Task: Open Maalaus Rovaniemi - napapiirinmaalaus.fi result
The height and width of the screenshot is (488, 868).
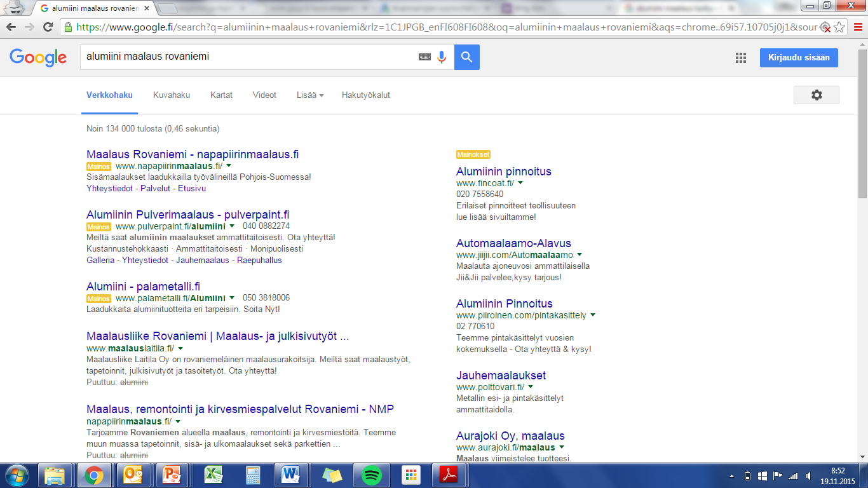Action: (193, 154)
